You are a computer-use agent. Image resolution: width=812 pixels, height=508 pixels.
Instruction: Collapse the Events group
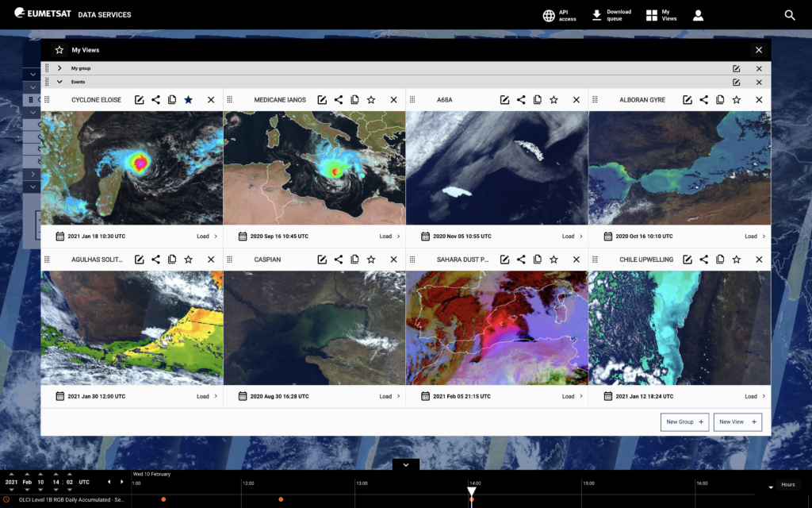(59, 82)
